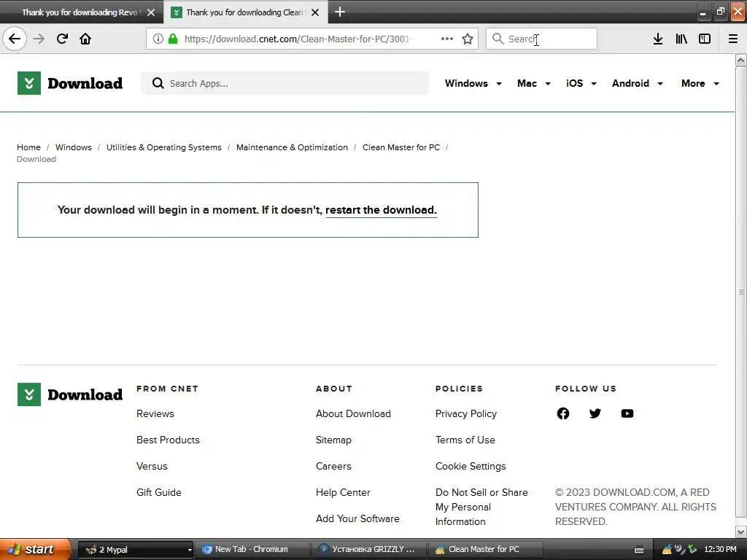This screenshot has height=560, width=747.
Task: Open a new browser tab
Action: coord(340,12)
